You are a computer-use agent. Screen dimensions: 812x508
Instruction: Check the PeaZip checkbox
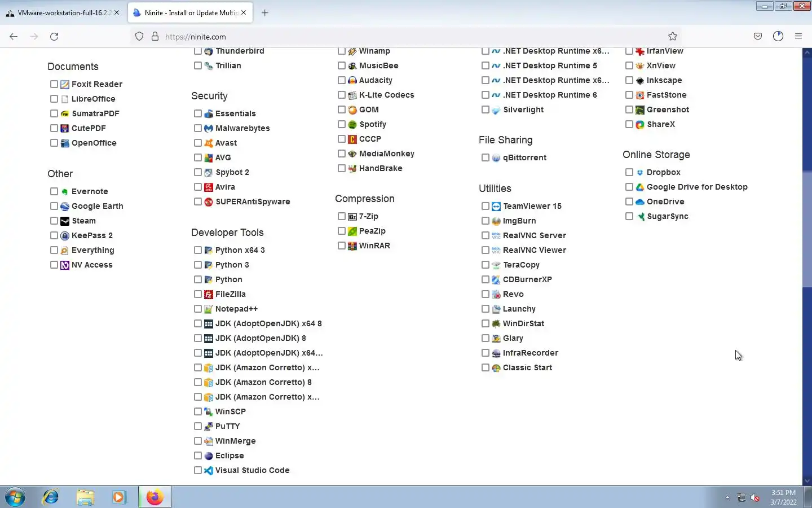click(x=342, y=231)
